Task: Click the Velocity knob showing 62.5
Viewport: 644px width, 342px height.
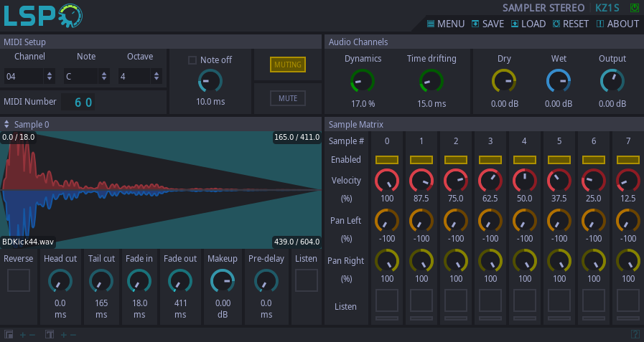Action: [490, 181]
